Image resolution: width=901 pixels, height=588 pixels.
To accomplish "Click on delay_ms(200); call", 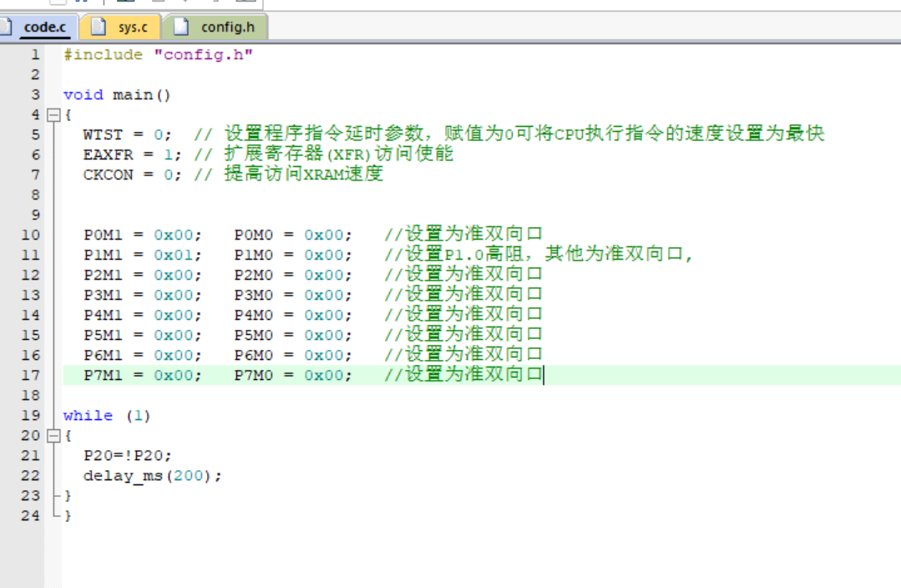I will pyautogui.click(x=152, y=476).
